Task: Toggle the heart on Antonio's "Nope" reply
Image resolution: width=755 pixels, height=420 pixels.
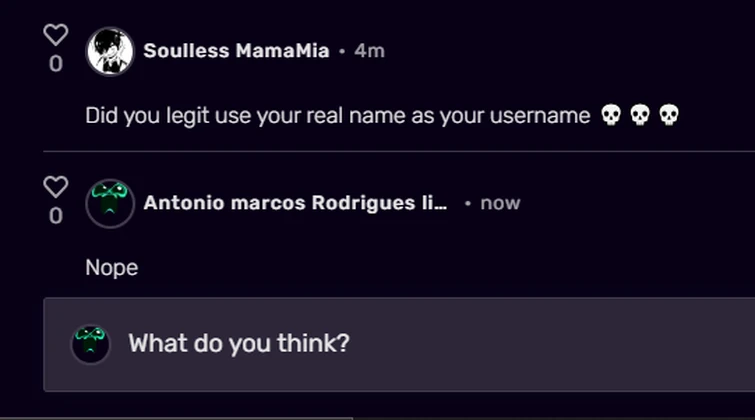Action: click(56, 187)
